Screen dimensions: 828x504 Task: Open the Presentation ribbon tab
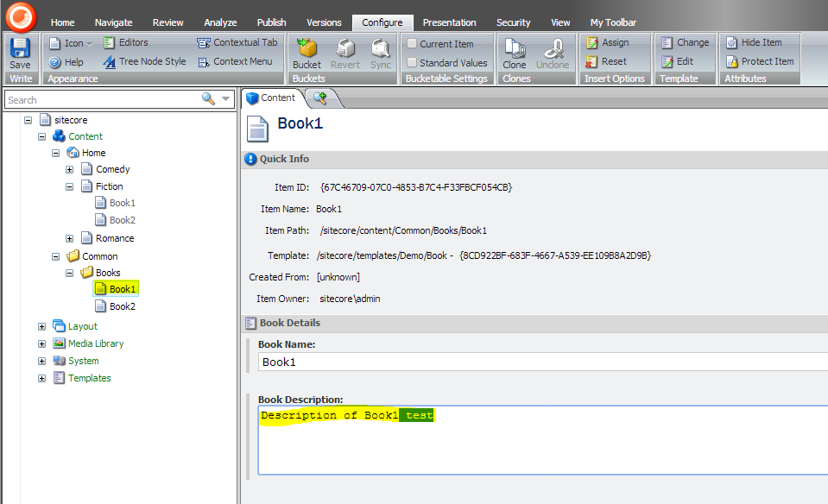pyautogui.click(x=449, y=22)
